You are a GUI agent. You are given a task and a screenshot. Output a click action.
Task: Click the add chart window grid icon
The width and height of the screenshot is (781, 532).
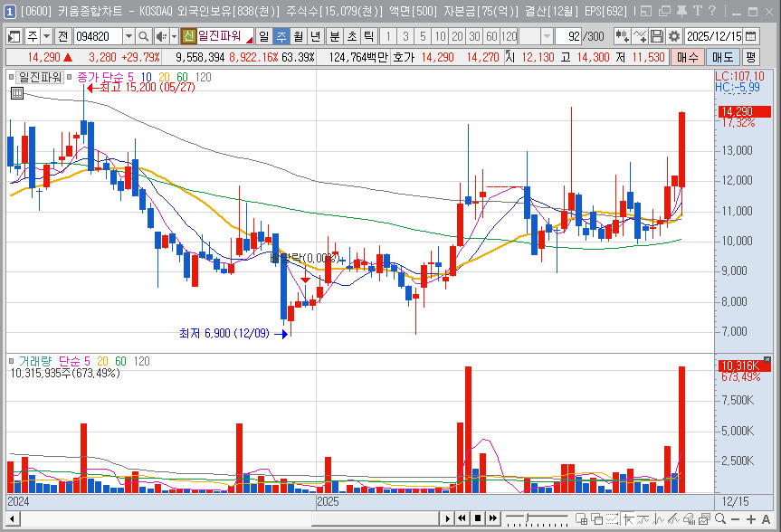tap(581, 519)
